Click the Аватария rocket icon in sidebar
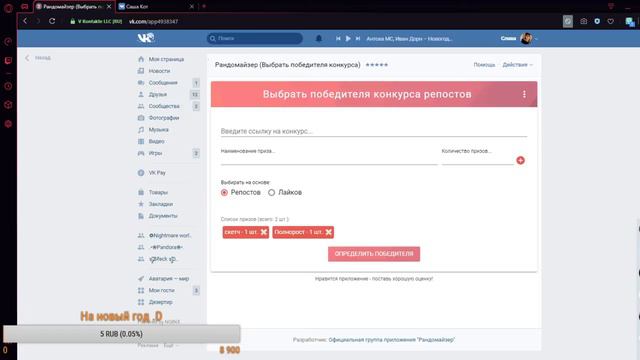This screenshot has width=640, height=360. (141, 279)
